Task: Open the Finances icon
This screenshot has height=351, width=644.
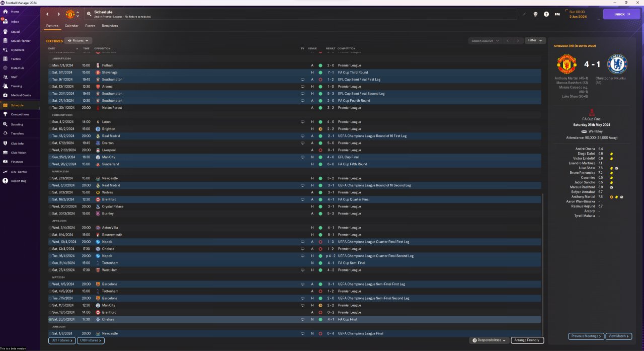Action: [5, 162]
